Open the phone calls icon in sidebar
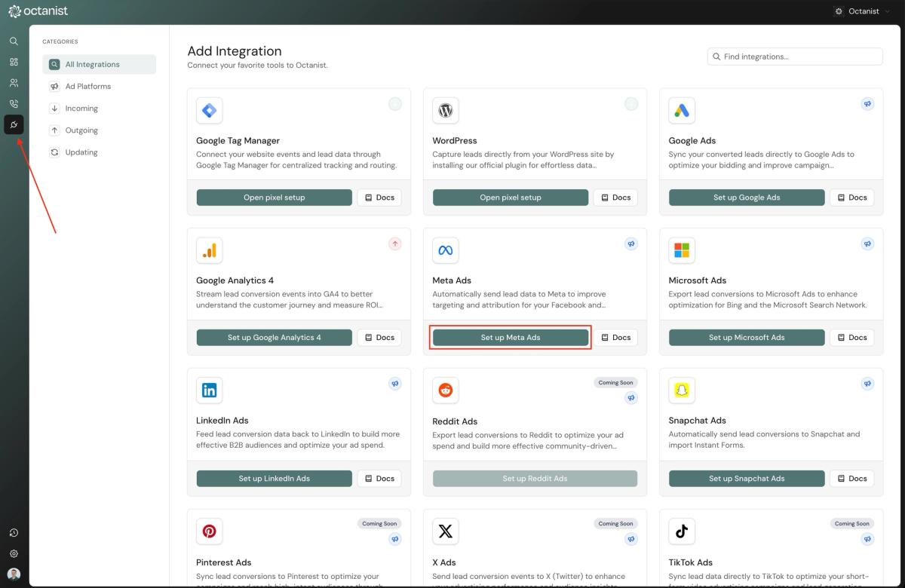This screenshot has width=905, height=588. pos(14,104)
